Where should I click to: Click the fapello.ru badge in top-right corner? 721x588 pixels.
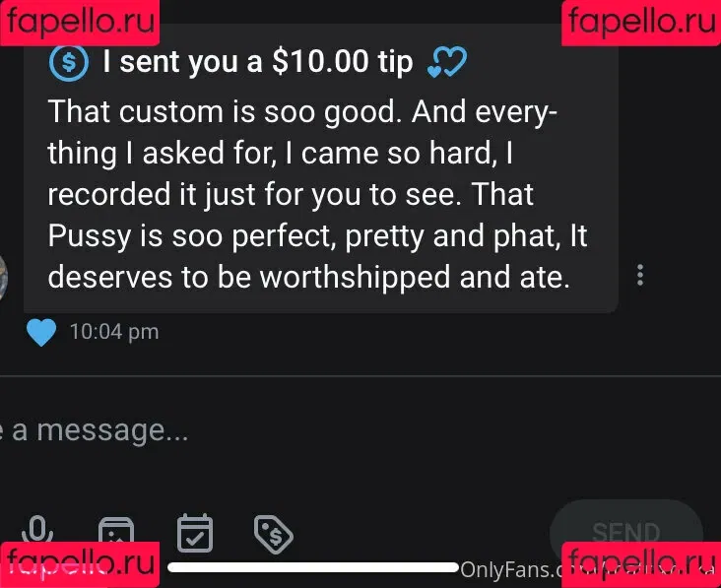pos(641,23)
